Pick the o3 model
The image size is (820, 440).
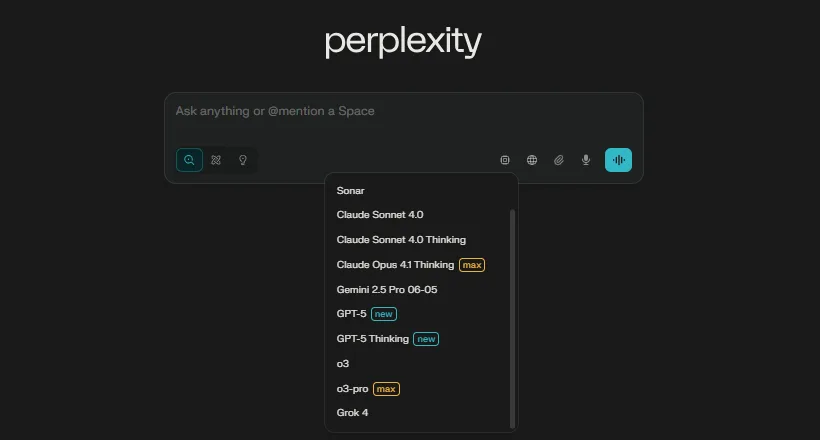click(343, 364)
